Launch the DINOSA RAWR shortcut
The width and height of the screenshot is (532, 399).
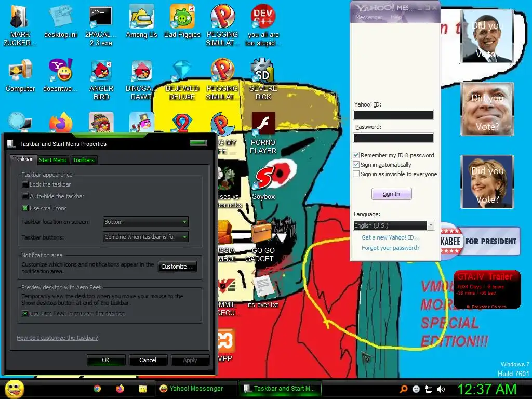click(x=141, y=79)
